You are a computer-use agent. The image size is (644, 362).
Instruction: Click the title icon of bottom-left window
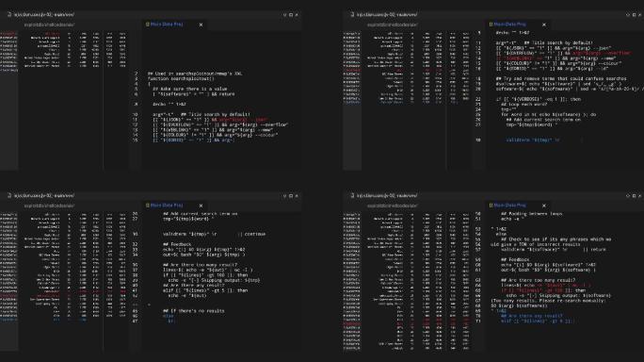pyautogui.click(x=9, y=195)
